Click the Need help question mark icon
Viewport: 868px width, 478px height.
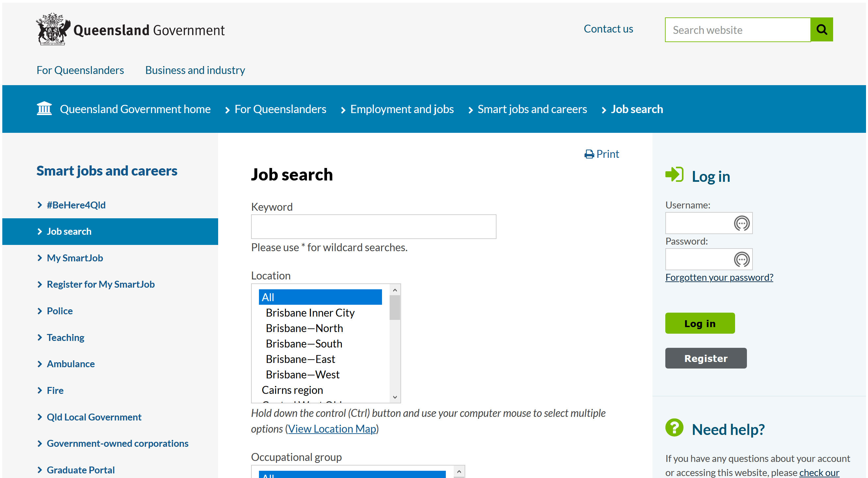tap(674, 428)
